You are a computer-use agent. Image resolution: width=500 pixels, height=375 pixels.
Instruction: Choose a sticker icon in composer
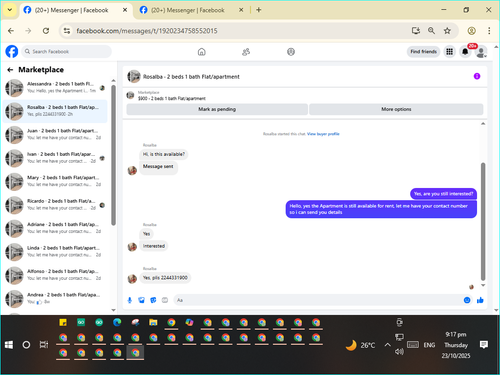pos(153,300)
